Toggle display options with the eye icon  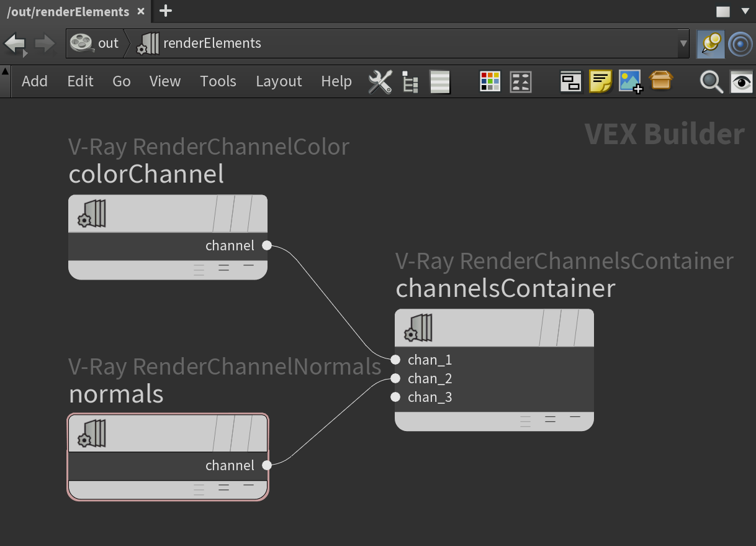[x=741, y=81]
